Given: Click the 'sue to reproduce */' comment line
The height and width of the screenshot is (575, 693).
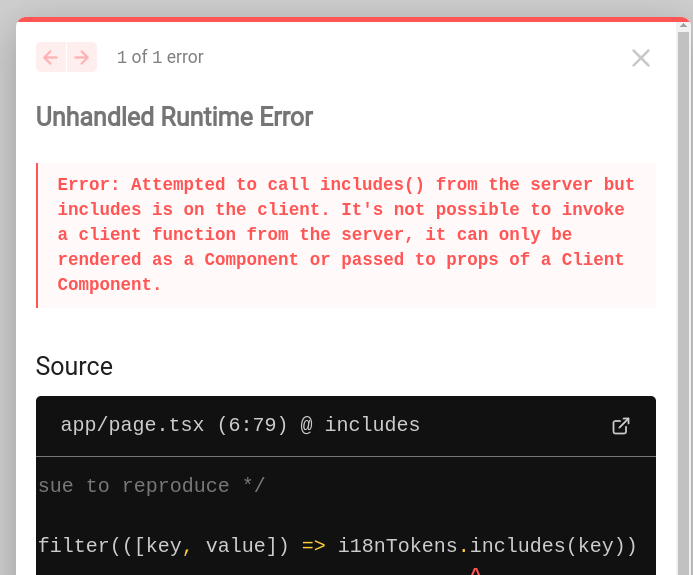Looking at the screenshot, I should tap(151, 486).
